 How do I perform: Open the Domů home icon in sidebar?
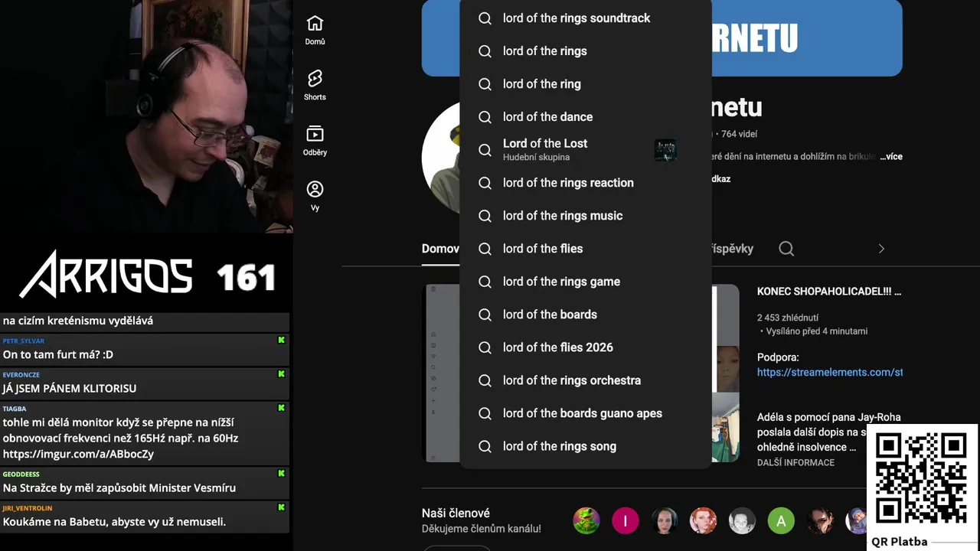tap(315, 30)
